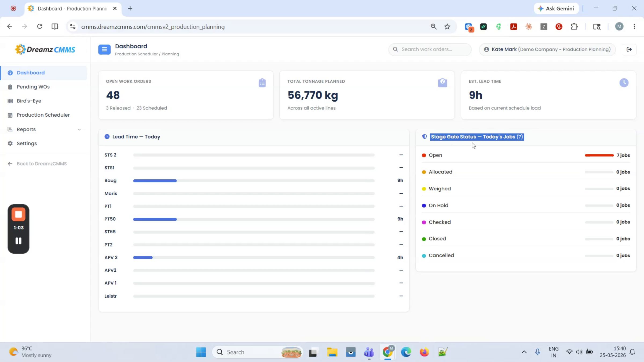Click the clock icon on Est. Lead Time card

click(x=624, y=83)
